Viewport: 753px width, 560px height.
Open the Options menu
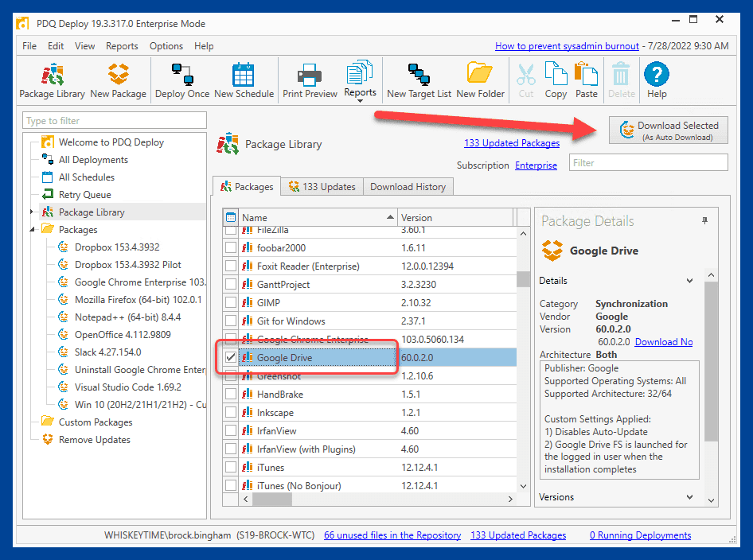(166, 46)
